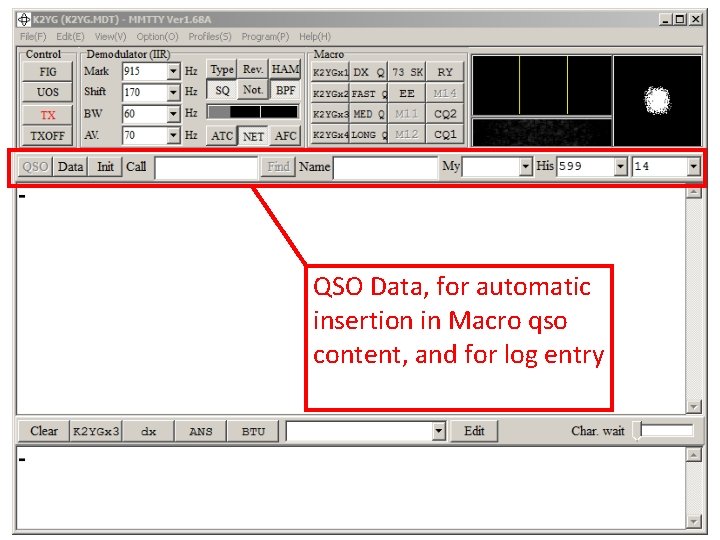Toggle the Not. notch filter button
Image resolution: width=720 pixels, height=540 pixels.
click(253, 90)
